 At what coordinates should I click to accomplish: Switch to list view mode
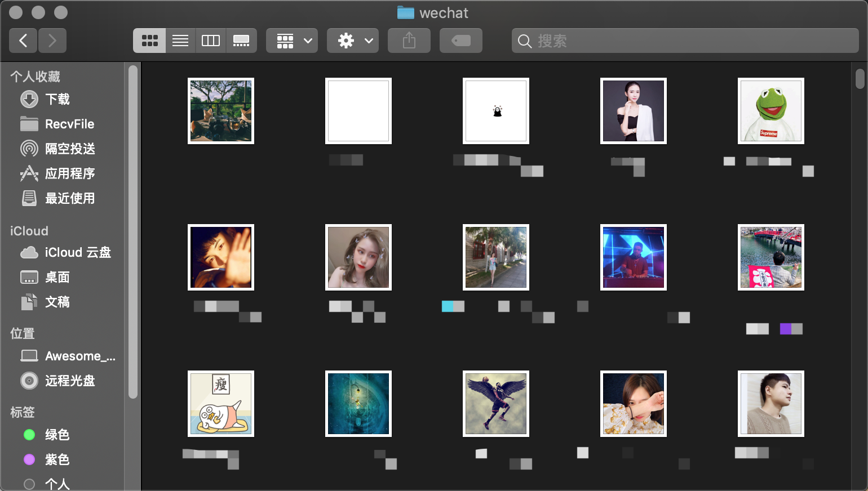tap(180, 41)
